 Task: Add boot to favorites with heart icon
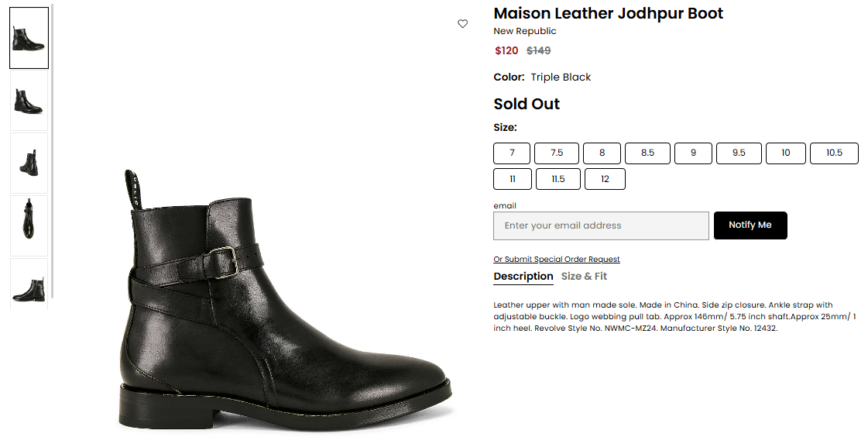tap(463, 24)
